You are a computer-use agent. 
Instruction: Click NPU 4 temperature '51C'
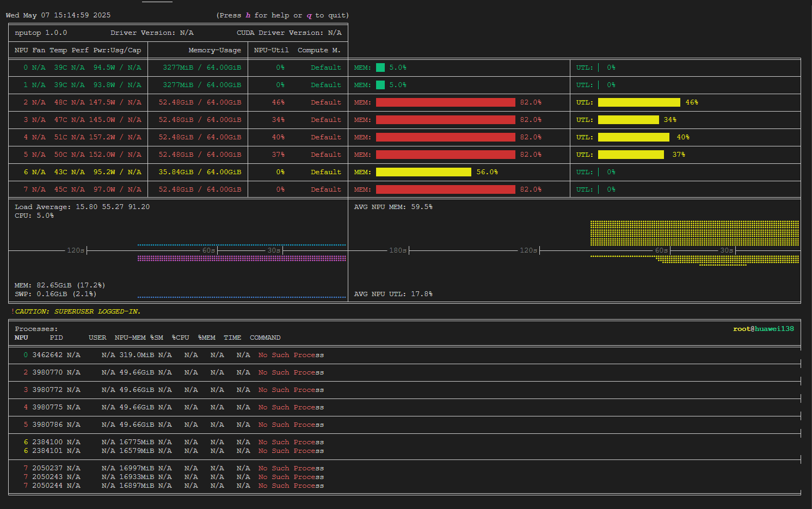click(x=60, y=137)
